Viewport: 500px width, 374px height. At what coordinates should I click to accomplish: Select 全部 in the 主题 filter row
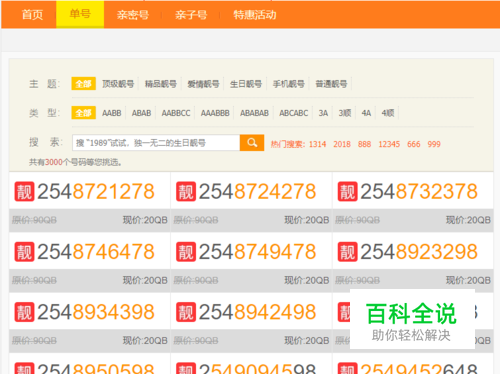84,84
